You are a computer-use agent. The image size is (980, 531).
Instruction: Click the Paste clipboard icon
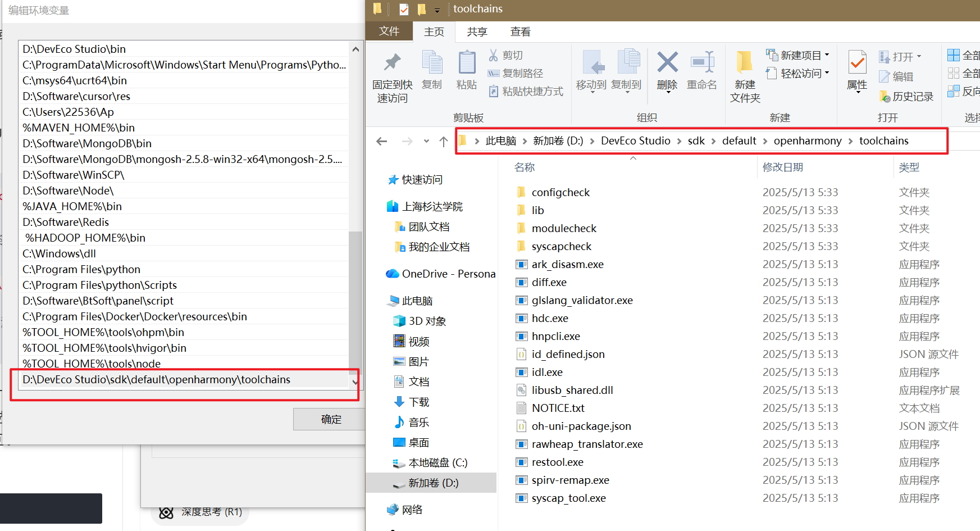467,62
